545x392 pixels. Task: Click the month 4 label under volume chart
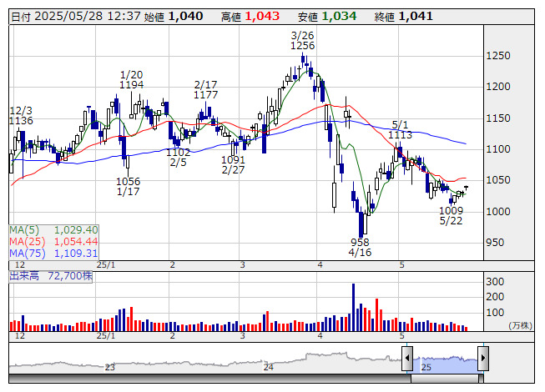[x=320, y=336]
